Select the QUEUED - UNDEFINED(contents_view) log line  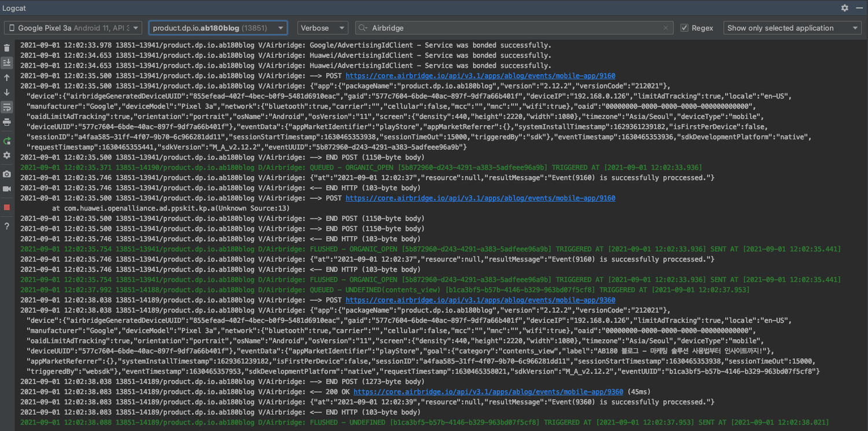(x=385, y=290)
